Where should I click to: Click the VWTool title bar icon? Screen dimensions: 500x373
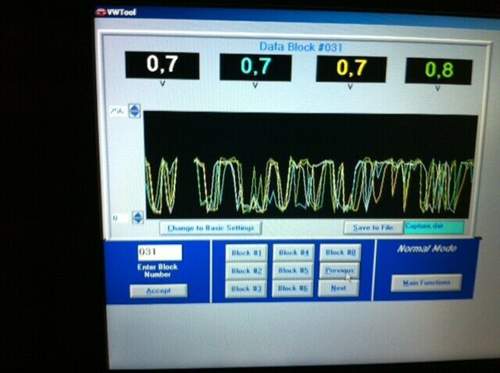[x=101, y=12]
